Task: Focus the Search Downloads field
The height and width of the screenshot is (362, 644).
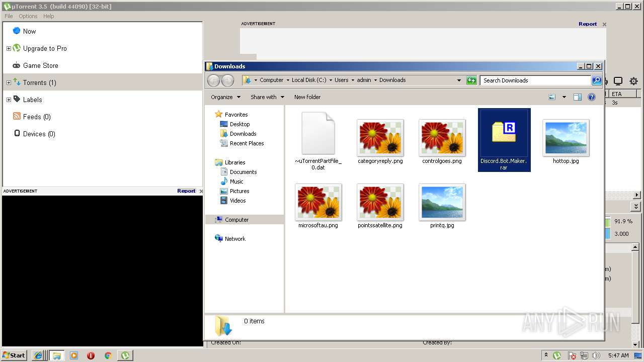Action: [535, 80]
